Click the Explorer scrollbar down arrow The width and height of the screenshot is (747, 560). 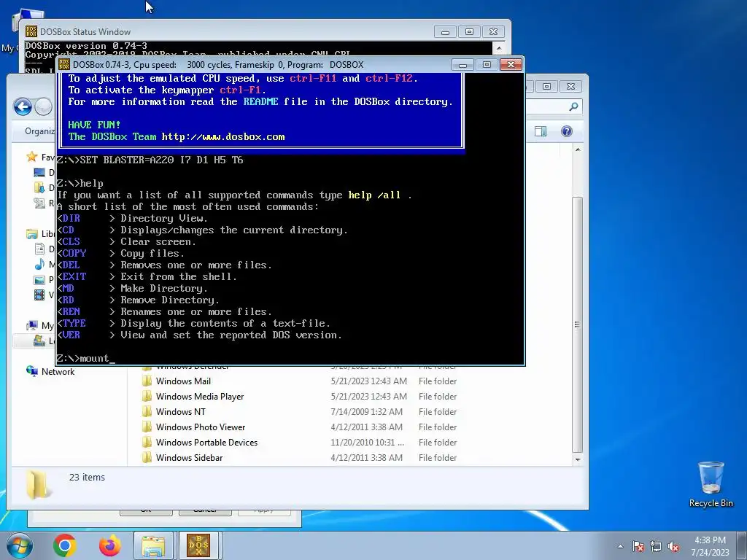pos(578,459)
